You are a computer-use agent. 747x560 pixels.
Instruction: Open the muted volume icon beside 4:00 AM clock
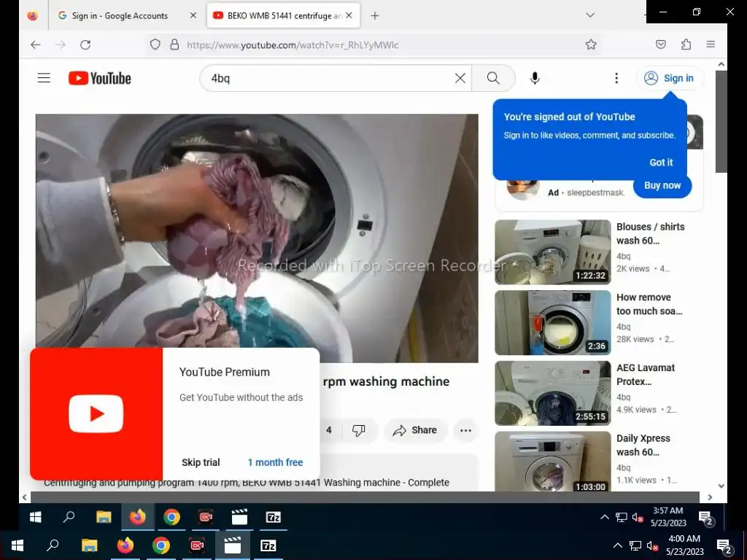click(651, 545)
